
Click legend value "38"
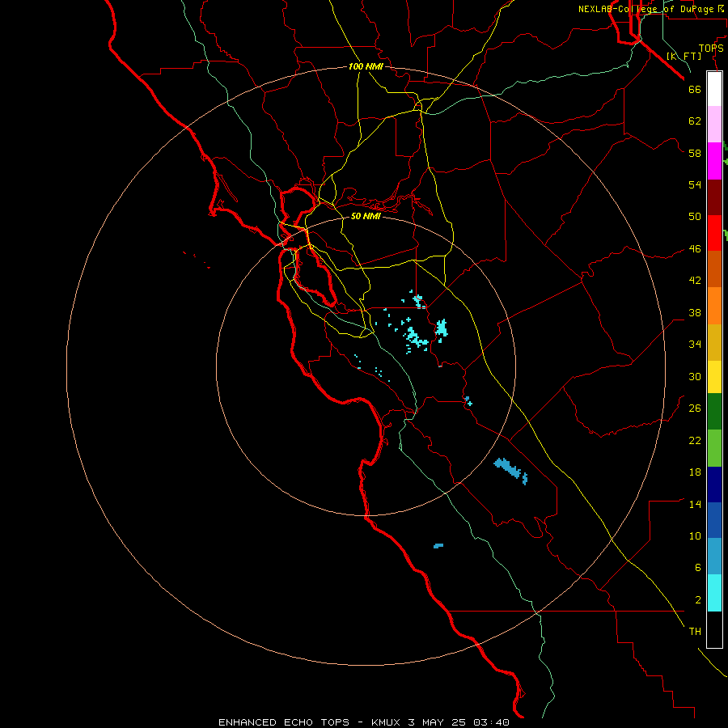(695, 312)
